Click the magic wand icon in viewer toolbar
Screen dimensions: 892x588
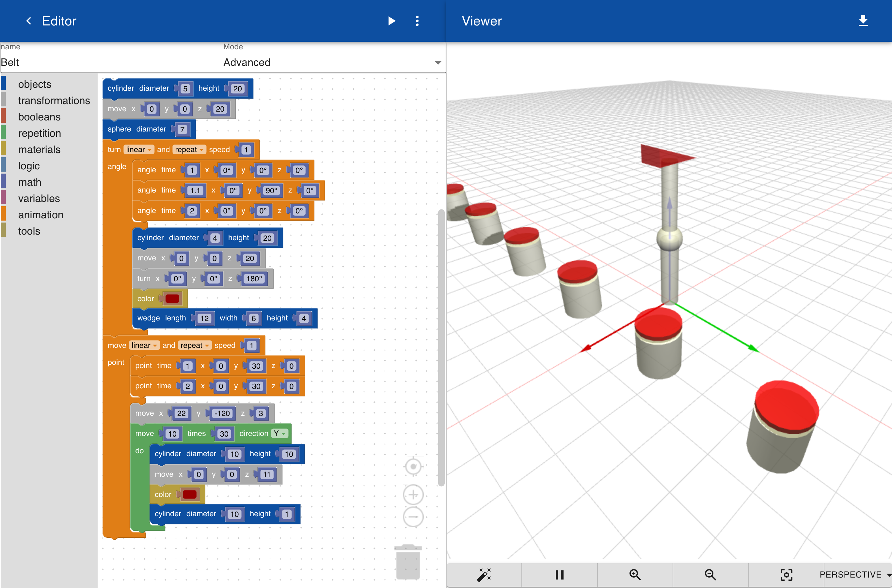484,575
